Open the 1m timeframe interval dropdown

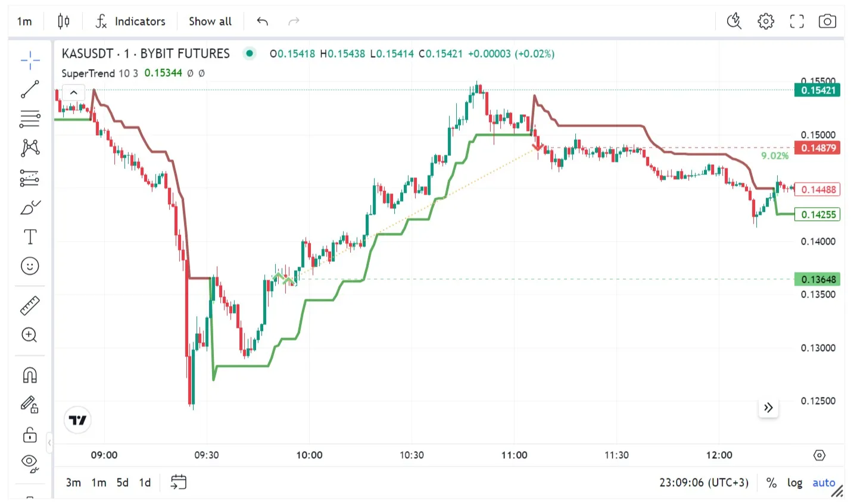point(24,21)
